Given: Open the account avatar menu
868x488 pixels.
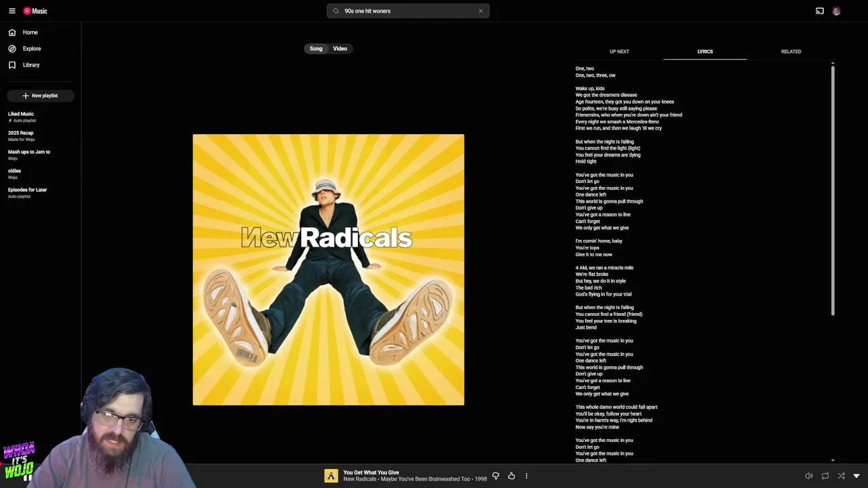Looking at the screenshot, I should [836, 11].
